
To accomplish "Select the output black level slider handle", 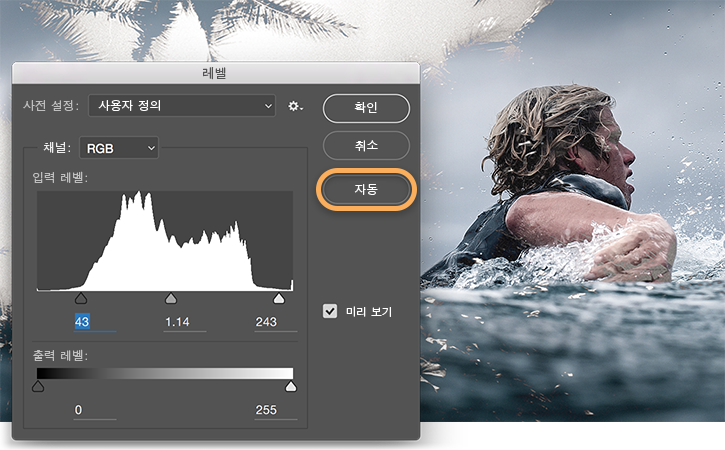I will (x=38, y=386).
